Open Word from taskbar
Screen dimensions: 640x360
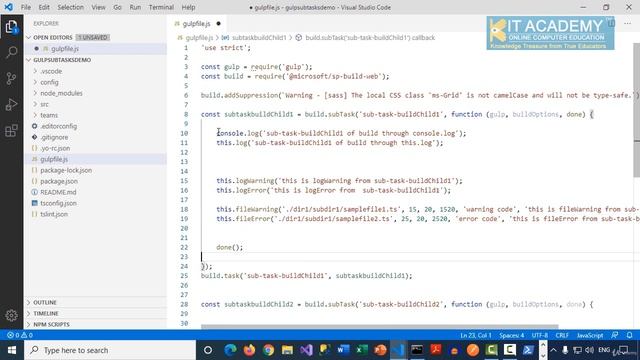(343, 350)
